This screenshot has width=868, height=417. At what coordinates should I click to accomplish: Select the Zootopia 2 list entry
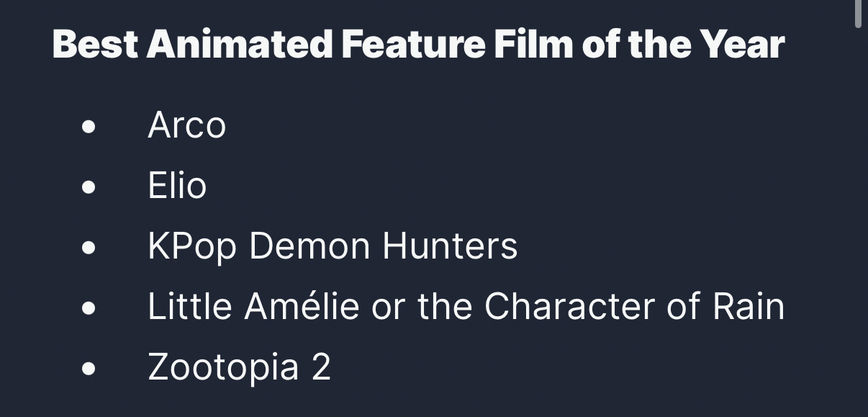(239, 367)
